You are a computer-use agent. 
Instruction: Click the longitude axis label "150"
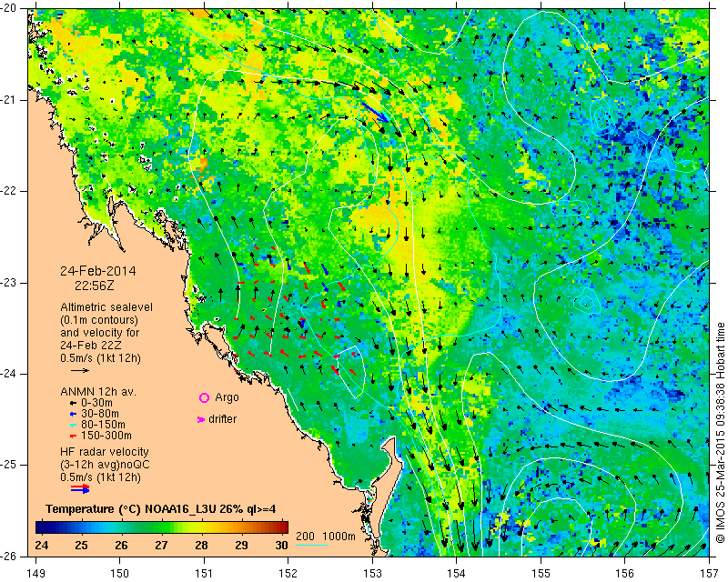[x=120, y=574]
